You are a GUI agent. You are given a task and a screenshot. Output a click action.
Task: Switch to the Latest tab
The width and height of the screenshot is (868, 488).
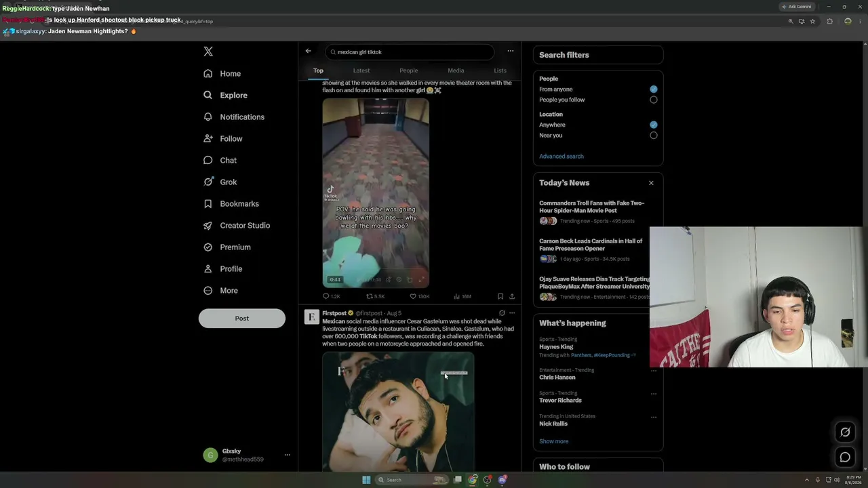[x=361, y=70]
